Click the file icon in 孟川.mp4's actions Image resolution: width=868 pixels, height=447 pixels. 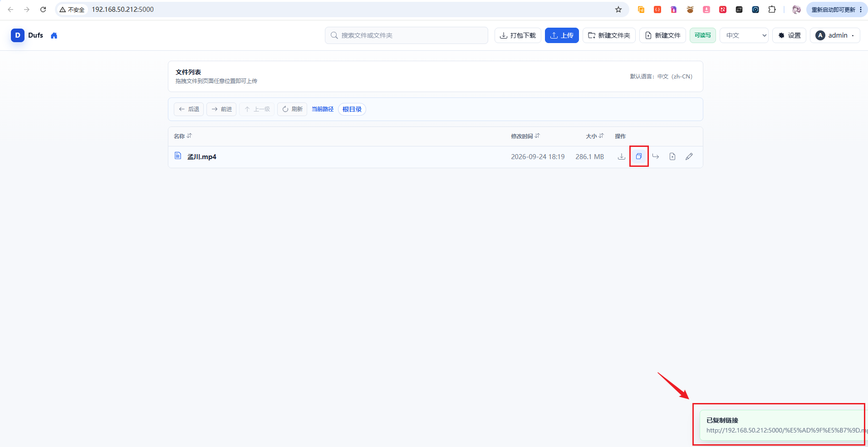tap(672, 156)
